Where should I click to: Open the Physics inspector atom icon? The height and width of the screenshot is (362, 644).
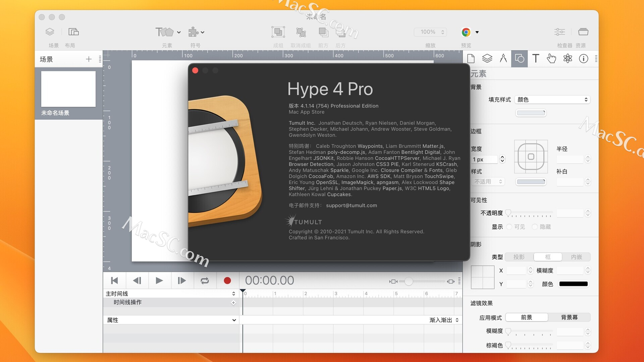pos(568,59)
